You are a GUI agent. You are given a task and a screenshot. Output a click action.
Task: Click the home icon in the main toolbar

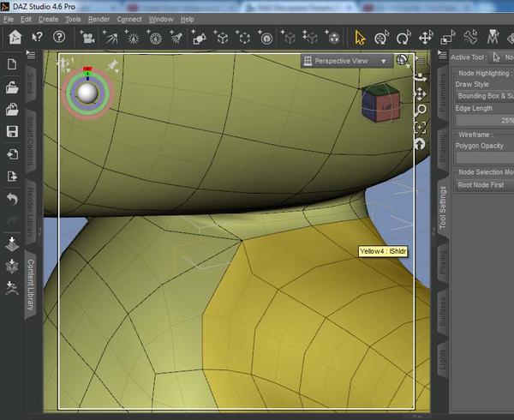pos(15,38)
